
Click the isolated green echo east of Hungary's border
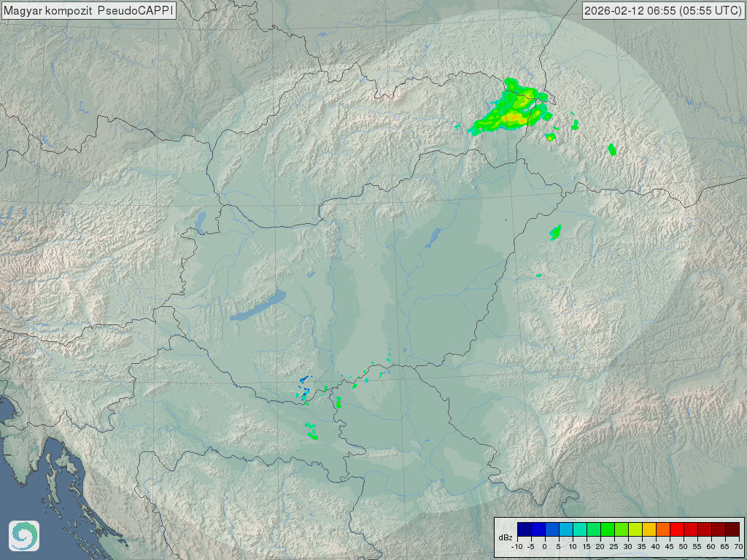pos(555,233)
